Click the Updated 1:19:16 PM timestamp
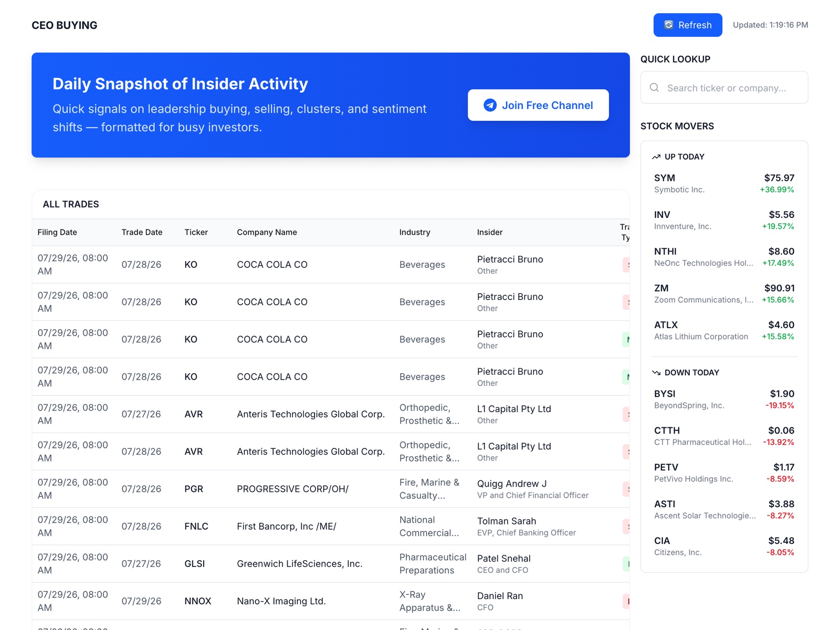840x630 pixels. tap(770, 25)
